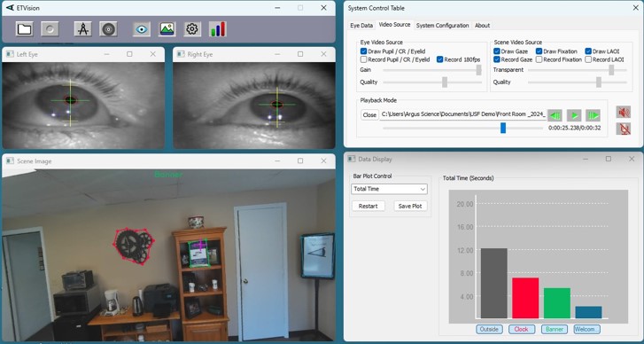Viewport: 644px width, 344px height.
Task: Switch to the Eye Data tab
Action: tap(361, 26)
